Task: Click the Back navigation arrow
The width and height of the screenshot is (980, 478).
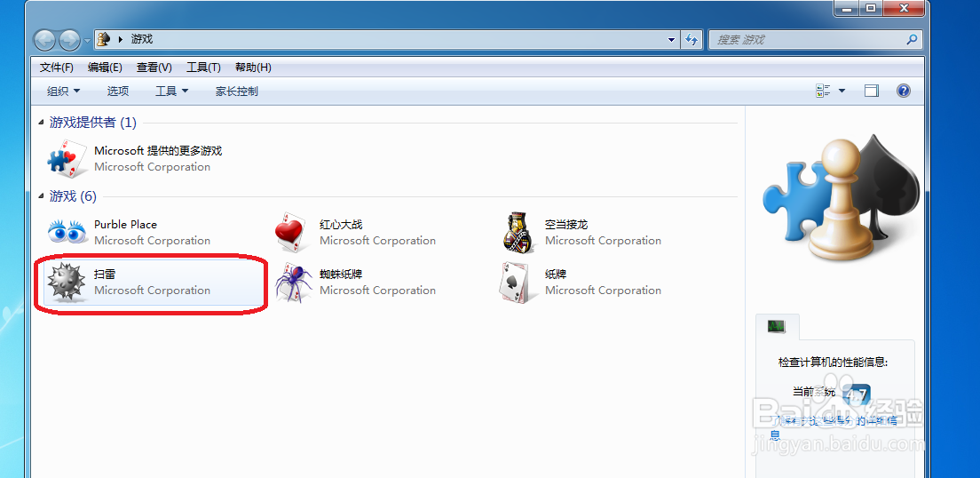Action: click(45, 40)
